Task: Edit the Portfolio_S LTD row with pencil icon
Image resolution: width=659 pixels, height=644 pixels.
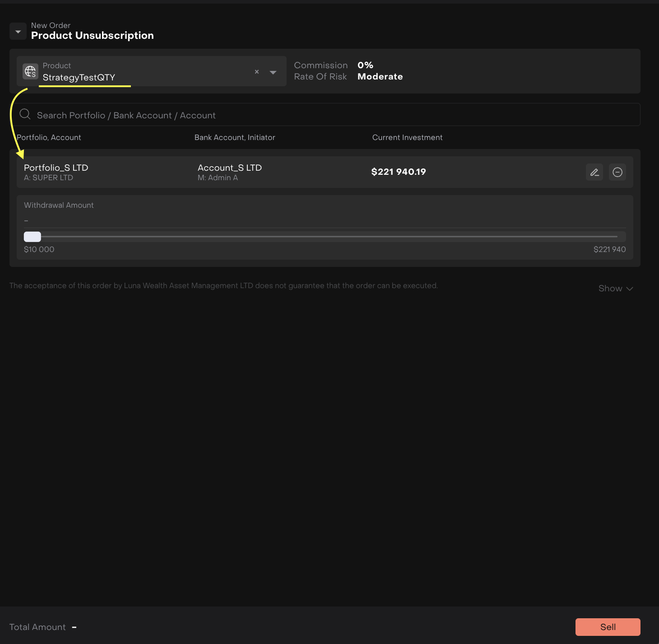Action: [x=594, y=172]
